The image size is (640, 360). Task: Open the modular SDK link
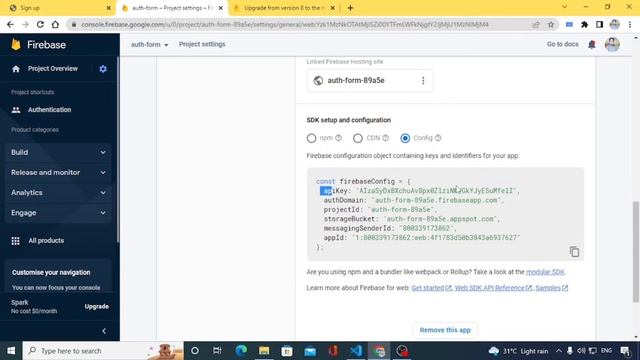click(x=545, y=272)
